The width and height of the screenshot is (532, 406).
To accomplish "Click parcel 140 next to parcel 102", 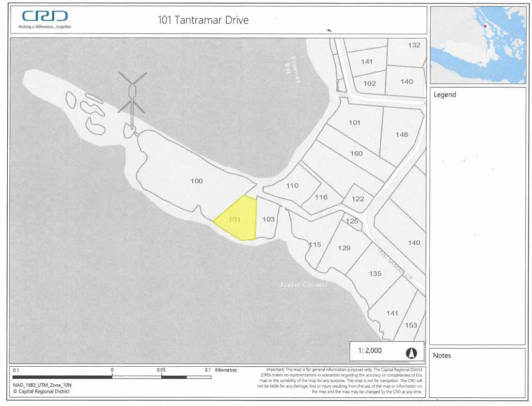I will coord(406,82).
